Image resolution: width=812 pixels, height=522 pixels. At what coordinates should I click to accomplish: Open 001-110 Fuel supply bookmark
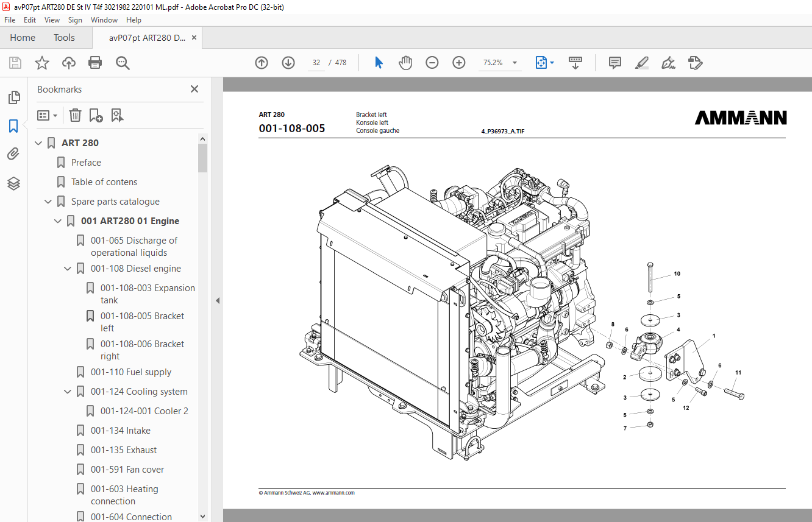pyautogui.click(x=131, y=372)
